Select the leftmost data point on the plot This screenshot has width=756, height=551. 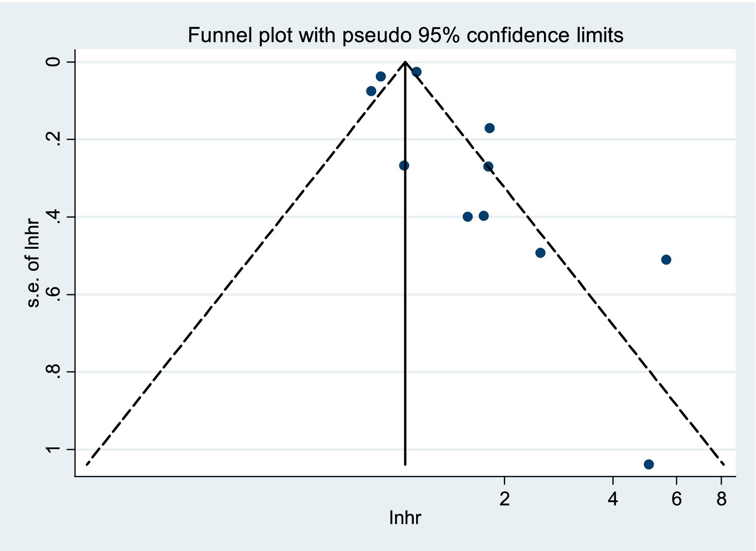(371, 91)
